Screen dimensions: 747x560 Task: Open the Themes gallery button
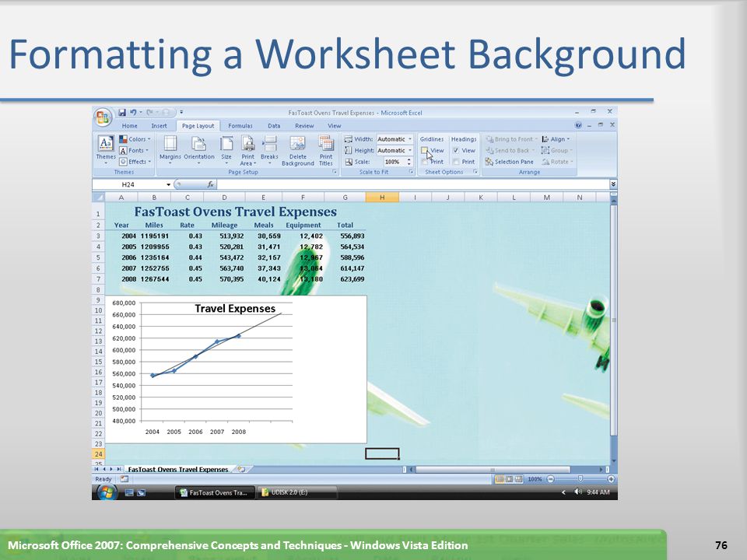tap(106, 149)
